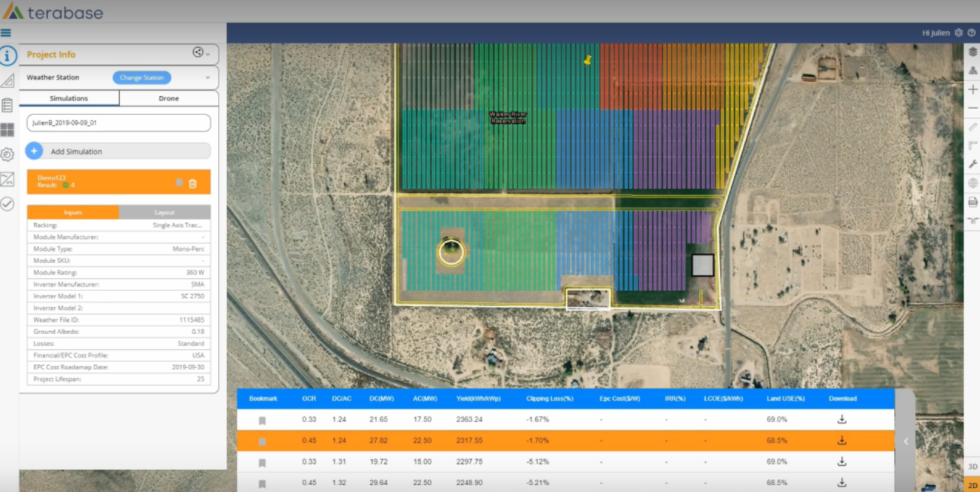Delete simulation Demo123 with the trash icon
This screenshot has height=492, width=980.
point(192,183)
